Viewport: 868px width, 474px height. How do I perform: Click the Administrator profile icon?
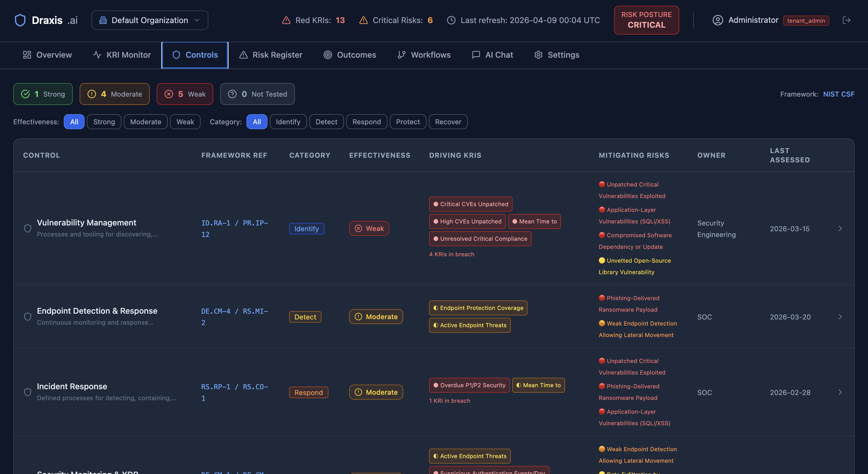(717, 20)
